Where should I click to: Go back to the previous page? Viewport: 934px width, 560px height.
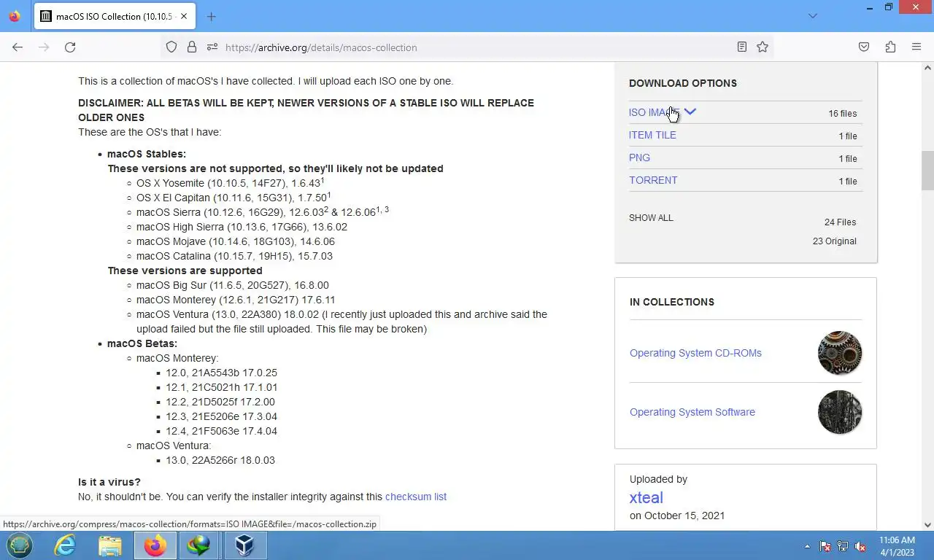point(18,47)
